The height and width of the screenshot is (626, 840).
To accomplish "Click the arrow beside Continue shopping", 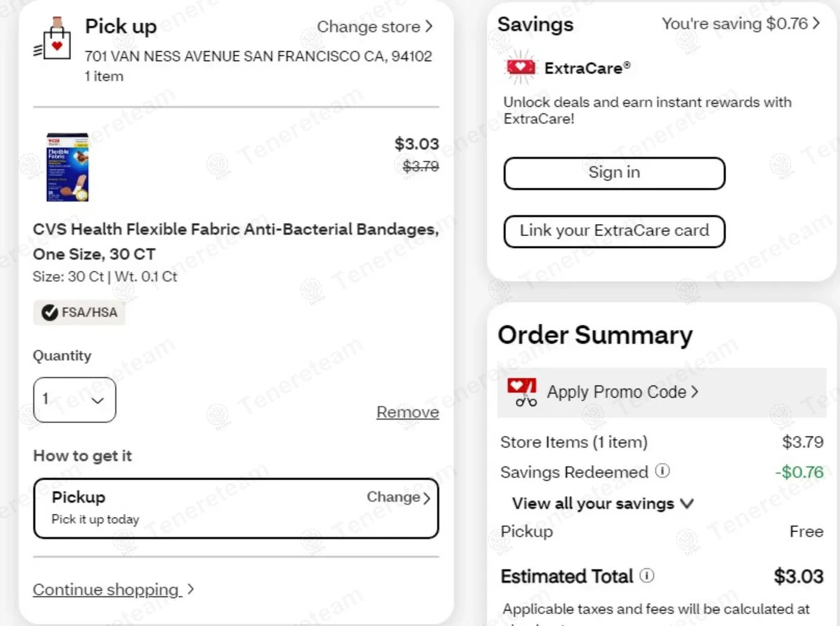I will point(190,589).
